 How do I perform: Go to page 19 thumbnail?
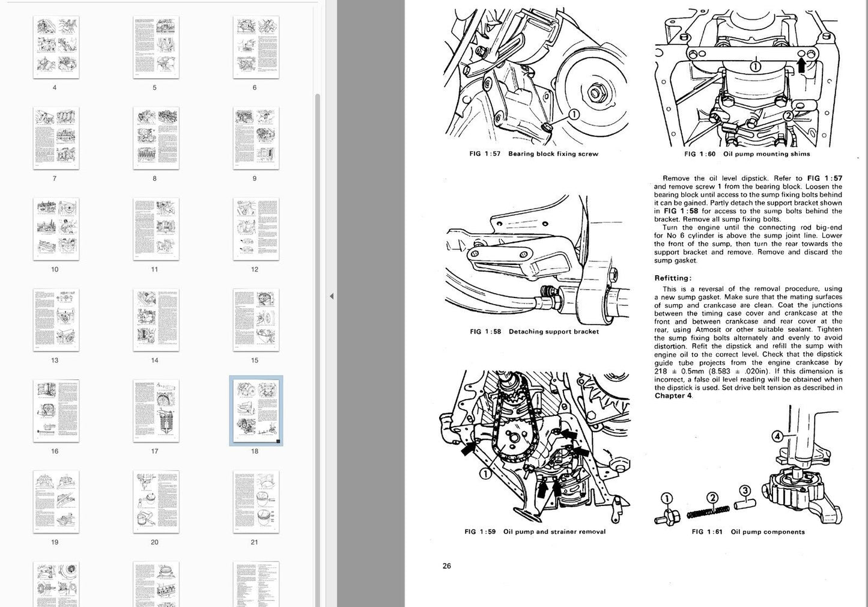click(x=56, y=502)
